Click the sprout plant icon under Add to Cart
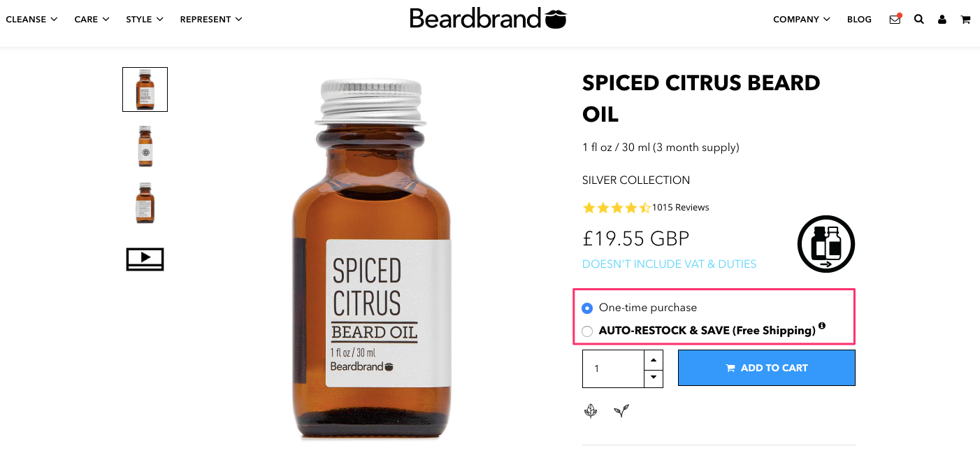 pyautogui.click(x=621, y=411)
